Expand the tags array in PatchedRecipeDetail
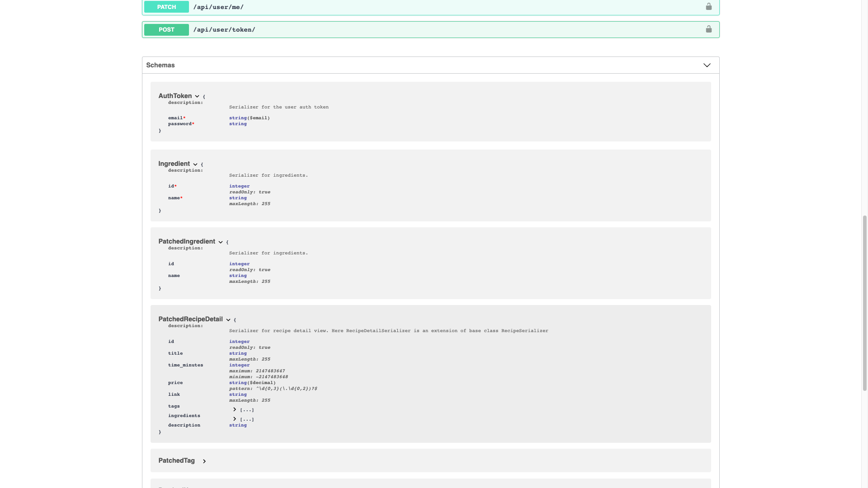The height and width of the screenshot is (488, 868). 234,409
